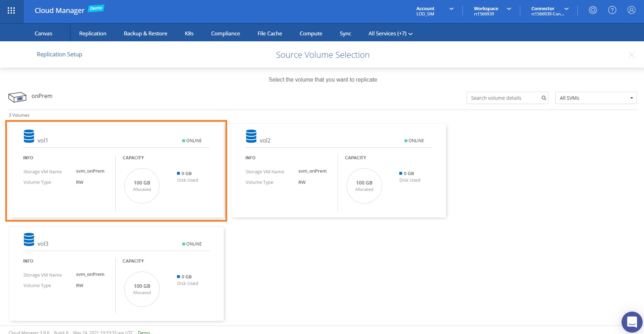
Task: Open the app launcher grid icon
Action: pos(11,11)
